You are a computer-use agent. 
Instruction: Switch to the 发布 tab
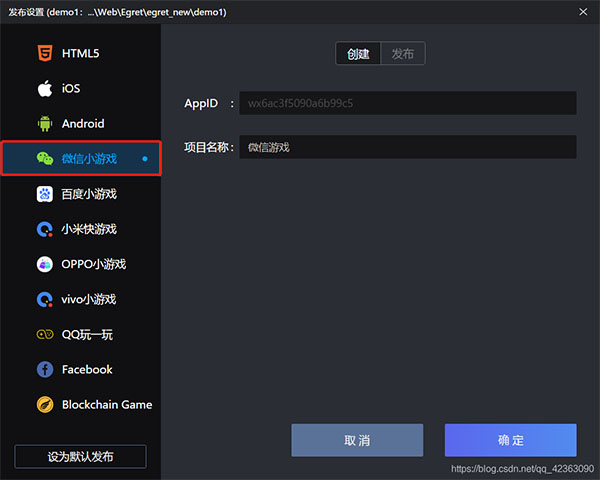click(x=403, y=54)
